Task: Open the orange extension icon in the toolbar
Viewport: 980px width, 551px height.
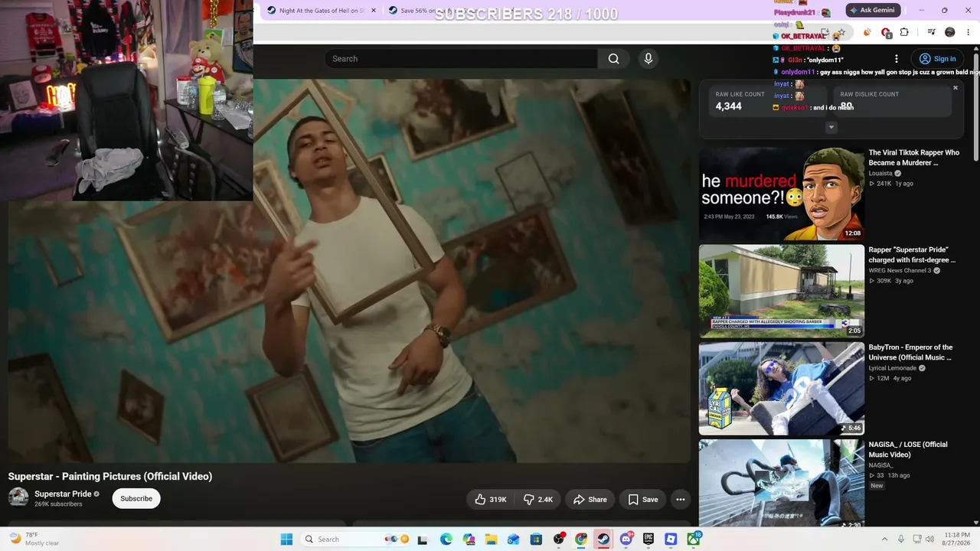Action: [867, 32]
